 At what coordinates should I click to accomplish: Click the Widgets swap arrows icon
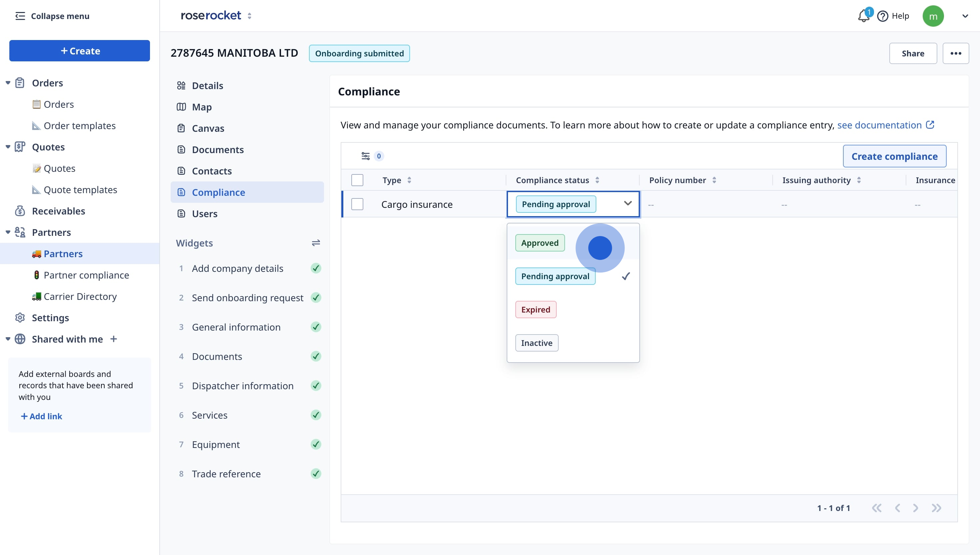click(316, 243)
